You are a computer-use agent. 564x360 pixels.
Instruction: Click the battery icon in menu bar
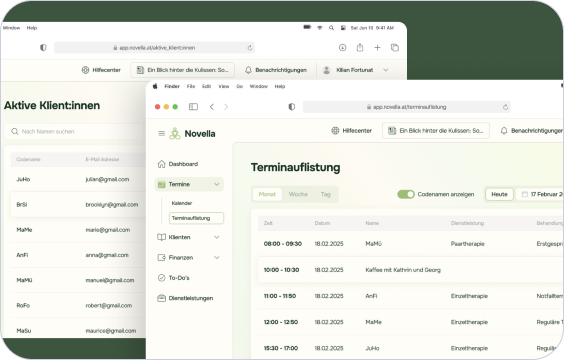[307, 27]
